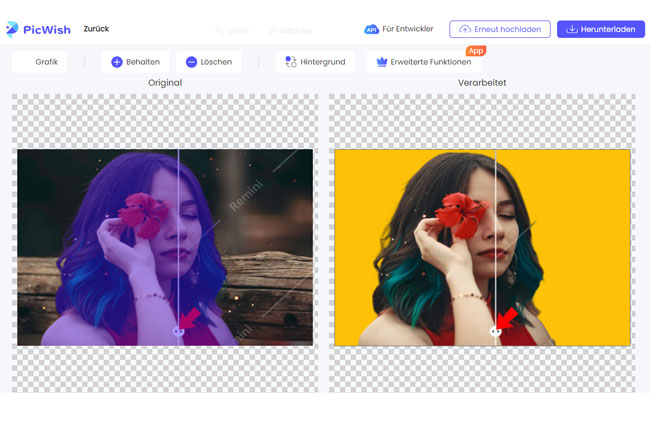Click the download icon in Herunterladen
This screenshot has width=650, height=430.
click(x=572, y=29)
